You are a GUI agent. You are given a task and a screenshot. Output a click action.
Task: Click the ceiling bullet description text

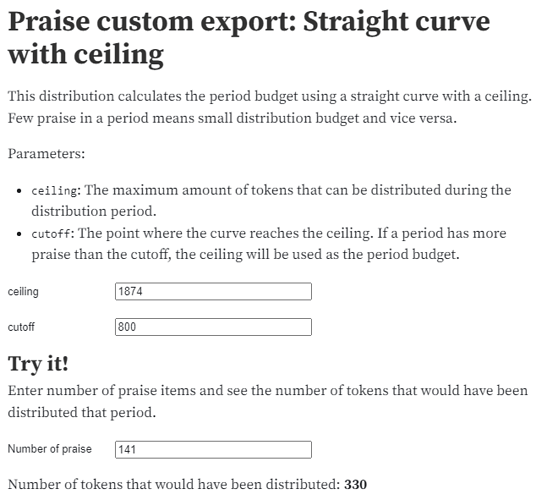[271, 200]
